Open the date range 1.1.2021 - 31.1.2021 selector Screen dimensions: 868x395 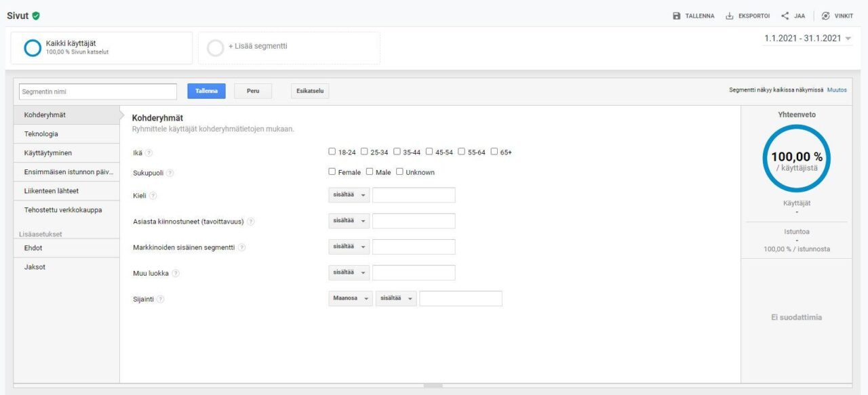(x=807, y=39)
